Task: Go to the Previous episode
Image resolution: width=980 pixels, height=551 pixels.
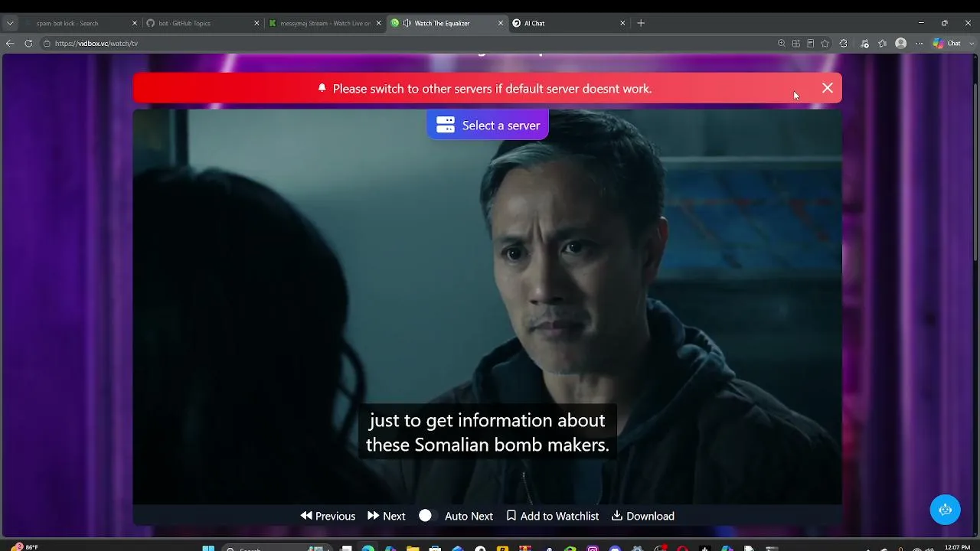Action: point(328,516)
